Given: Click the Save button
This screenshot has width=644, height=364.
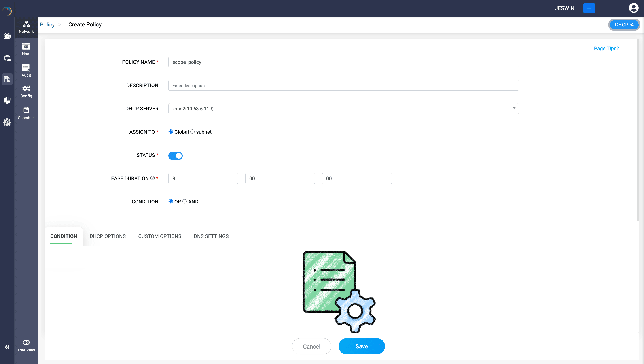Looking at the screenshot, I should pyautogui.click(x=361, y=346).
